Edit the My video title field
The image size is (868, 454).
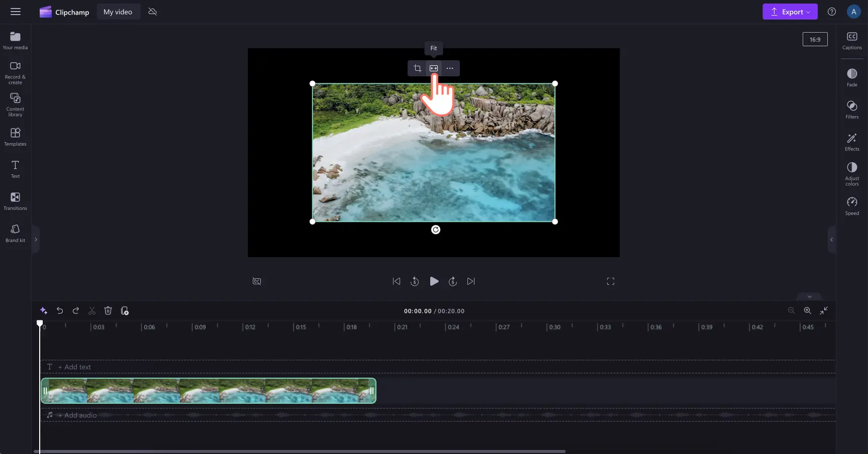point(118,12)
